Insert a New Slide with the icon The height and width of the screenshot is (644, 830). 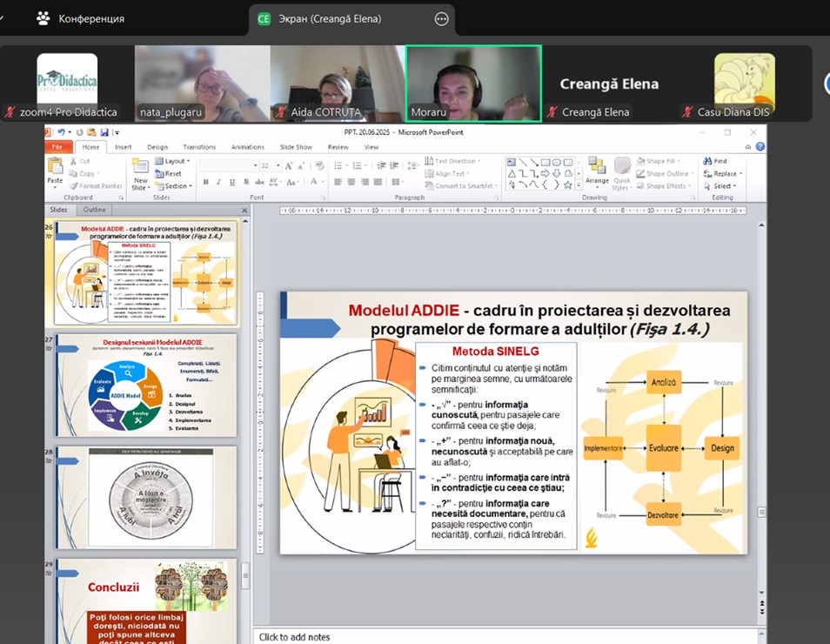140,165
